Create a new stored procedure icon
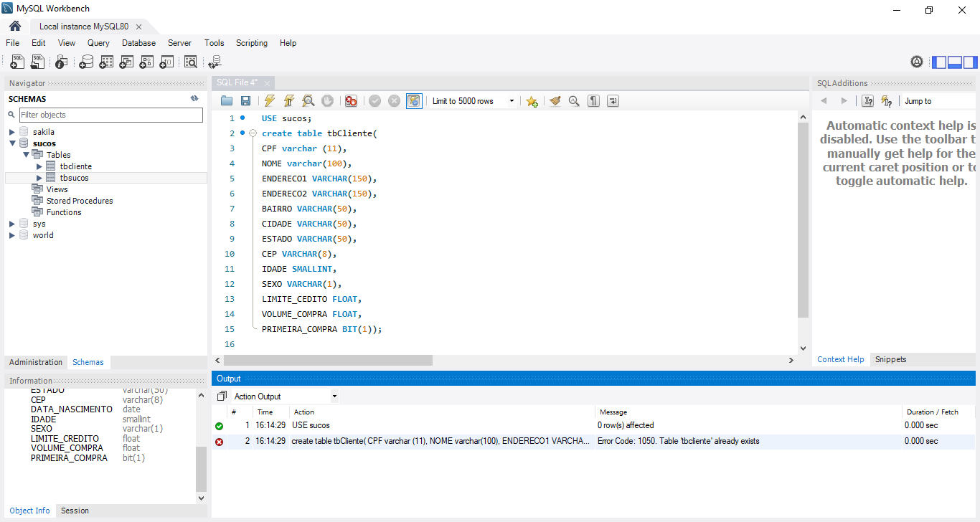Image resolution: width=980 pixels, height=522 pixels. (x=146, y=62)
